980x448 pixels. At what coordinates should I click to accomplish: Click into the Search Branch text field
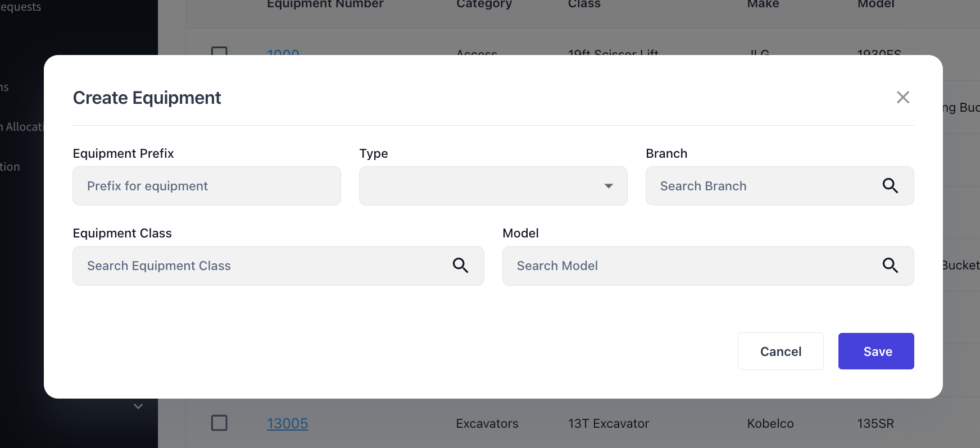pos(759,186)
